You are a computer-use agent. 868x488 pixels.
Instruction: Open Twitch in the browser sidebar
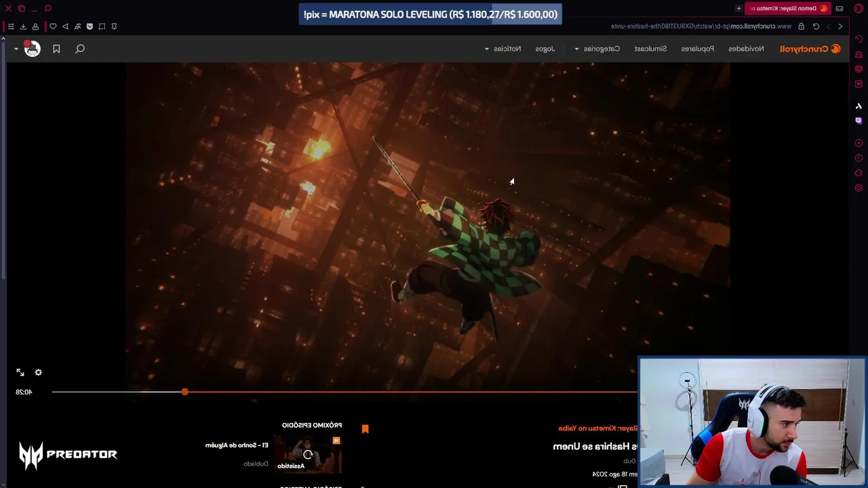(859, 121)
